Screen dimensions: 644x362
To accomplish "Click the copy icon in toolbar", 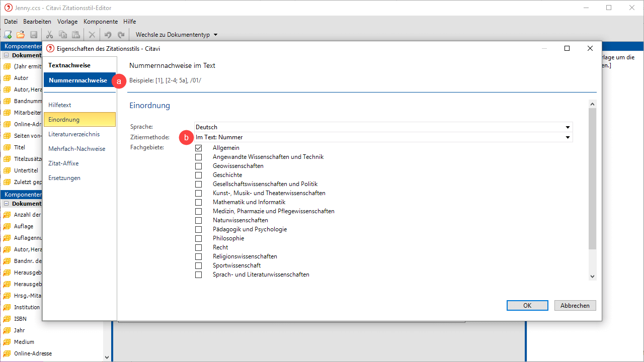I will [63, 35].
